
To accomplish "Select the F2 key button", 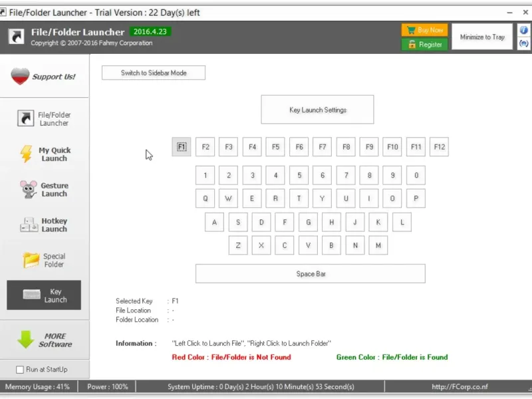I will [205, 147].
